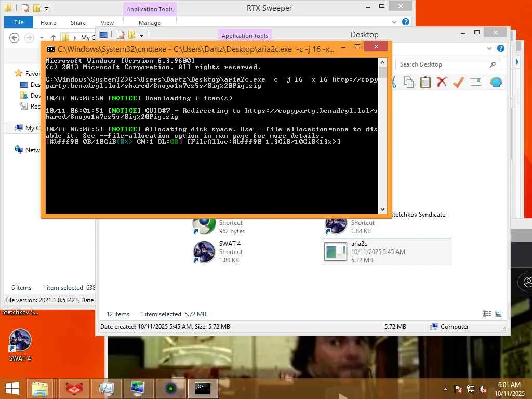Click the clock showing 6:01 AM
The image size is (532, 399).
click(509, 385)
